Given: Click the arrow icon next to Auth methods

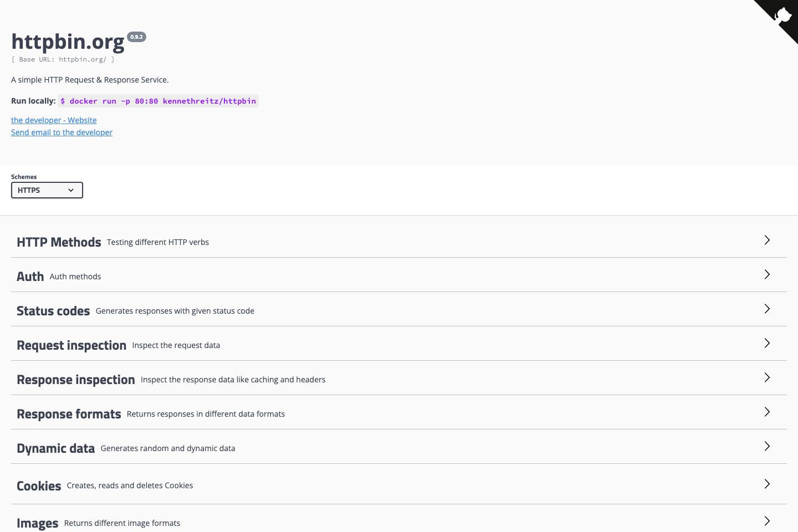Looking at the screenshot, I should pyautogui.click(x=767, y=274).
